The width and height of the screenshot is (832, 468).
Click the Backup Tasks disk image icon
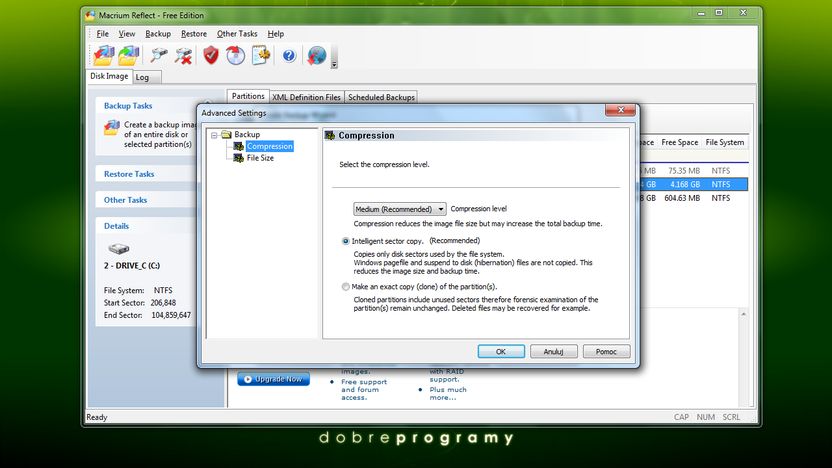tap(111, 128)
